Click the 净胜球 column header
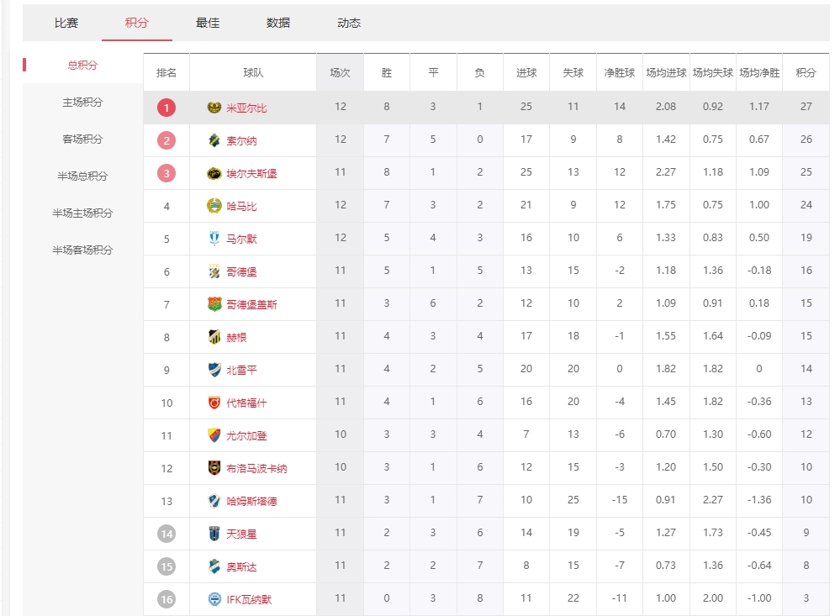Image resolution: width=840 pixels, height=616 pixels. (620, 73)
